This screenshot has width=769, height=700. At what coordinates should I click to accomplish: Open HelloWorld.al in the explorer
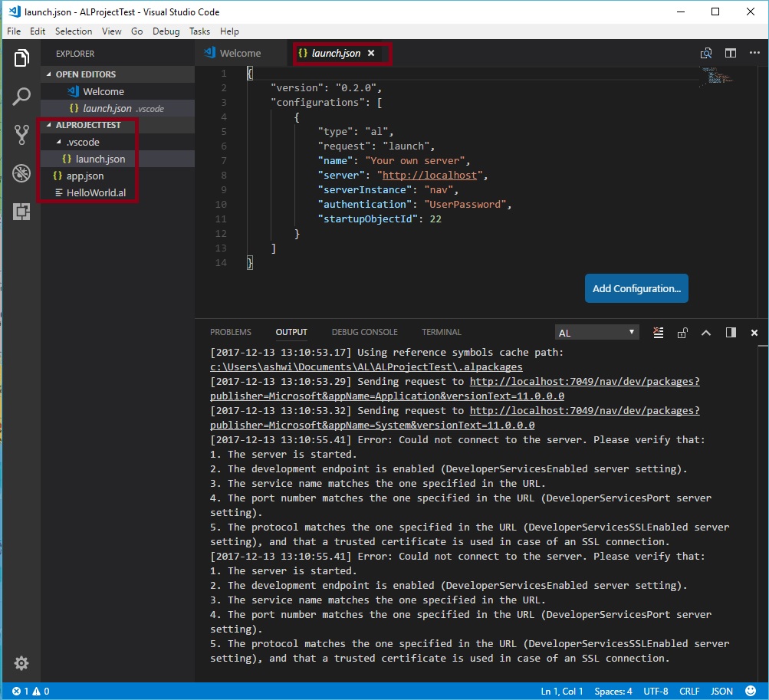click(95, 192)
